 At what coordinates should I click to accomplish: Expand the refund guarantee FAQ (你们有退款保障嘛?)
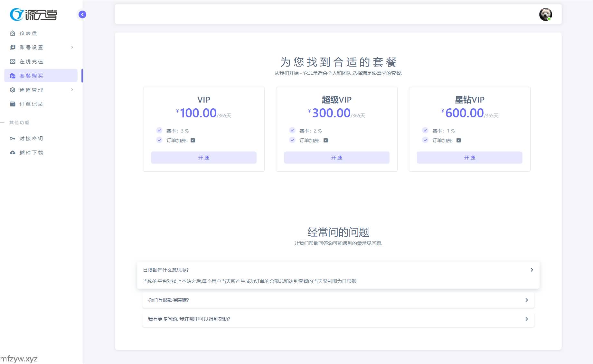pyautogui.click(x=338, y=300)
